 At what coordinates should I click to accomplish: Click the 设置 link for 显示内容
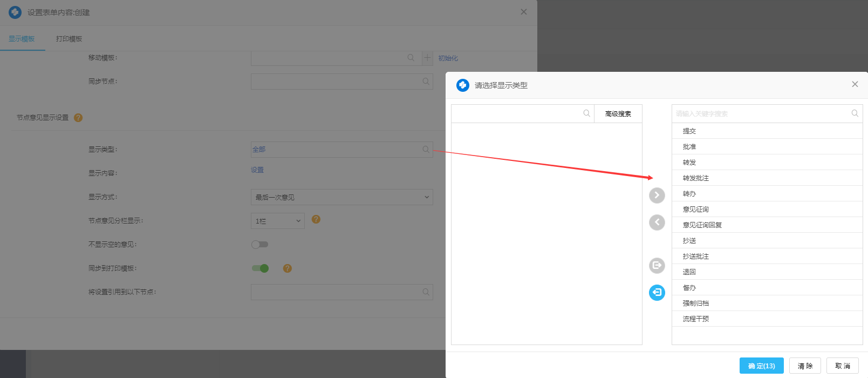click(x=257, y=170)
